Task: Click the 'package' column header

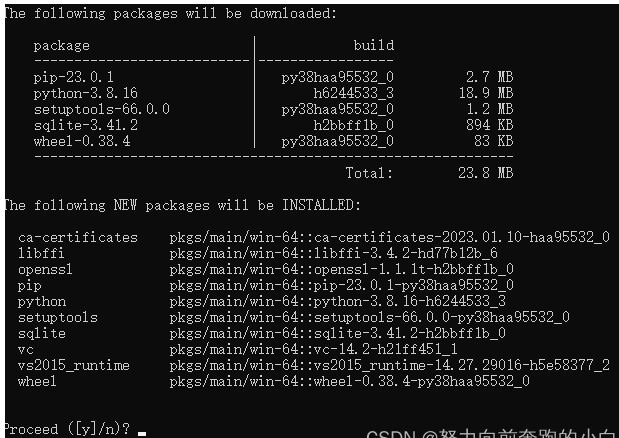Action: click(x=62, y=46)
